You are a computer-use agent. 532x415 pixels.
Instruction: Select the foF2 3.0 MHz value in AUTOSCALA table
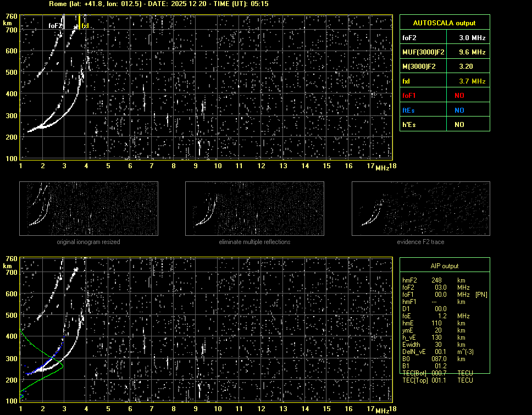pyautogui.click(x=467, y=38)
